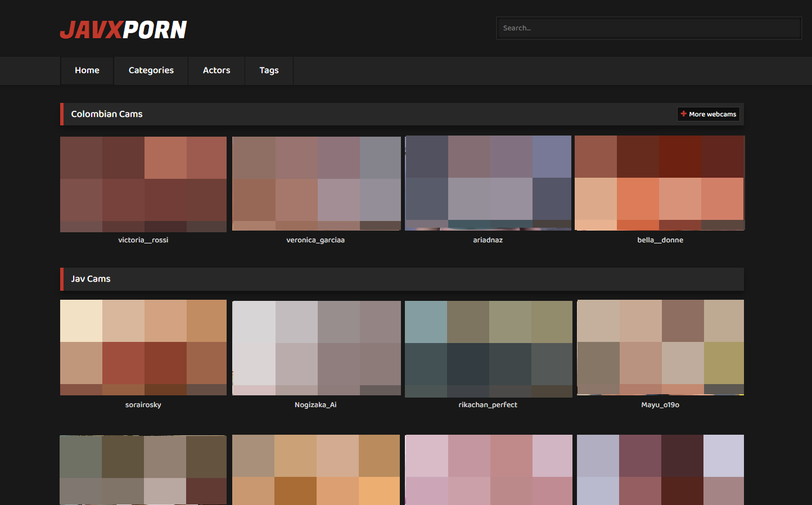Image resolution: width=812 pixels, height=505 pixels.
Task: Go to the Categories menu item
Action: pyautogui.click(x=151, y=70)
